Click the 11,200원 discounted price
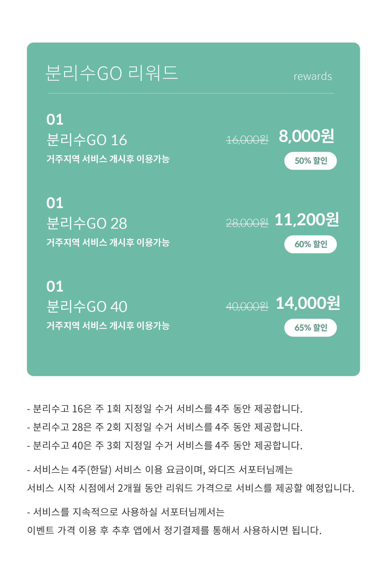 [x=307, y=220]
